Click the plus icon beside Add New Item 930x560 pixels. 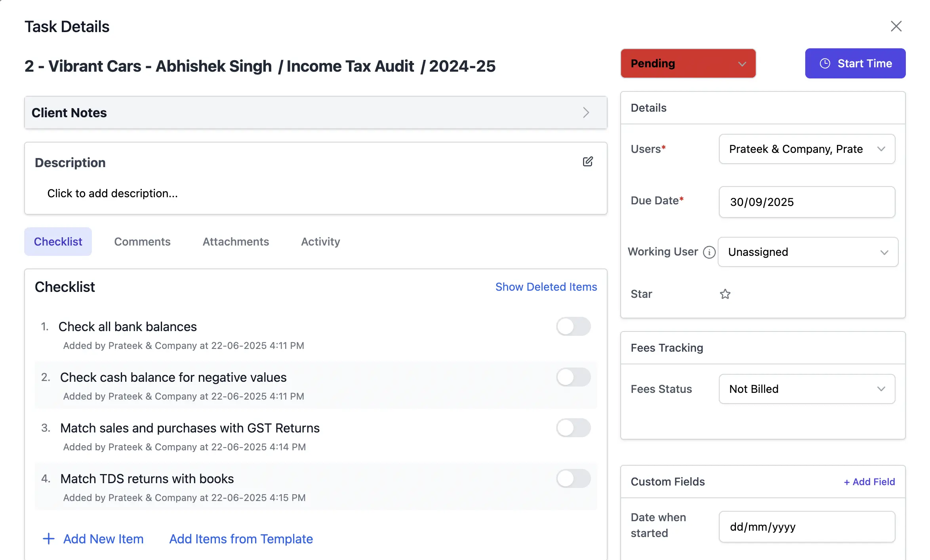click(49, 539)
